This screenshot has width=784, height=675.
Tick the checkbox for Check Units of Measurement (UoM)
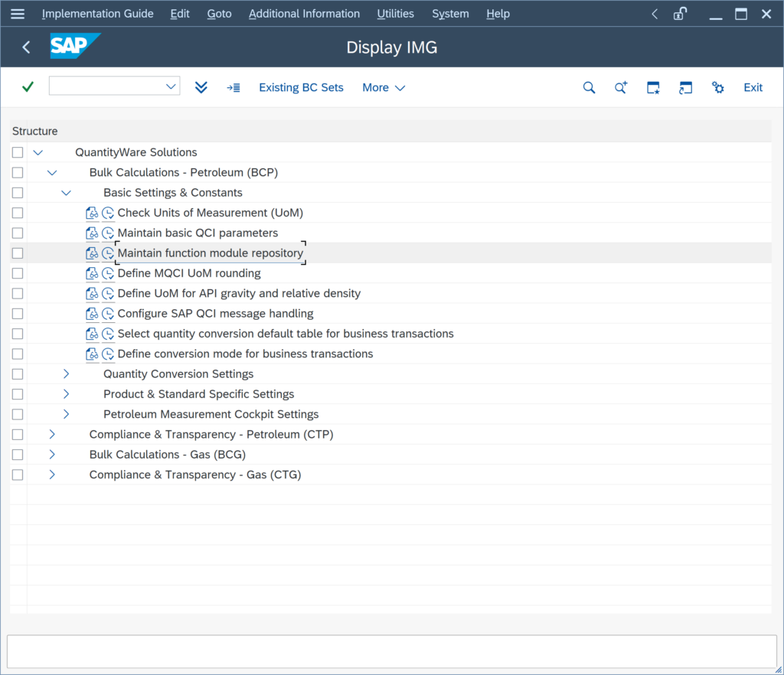coord(18,213)
